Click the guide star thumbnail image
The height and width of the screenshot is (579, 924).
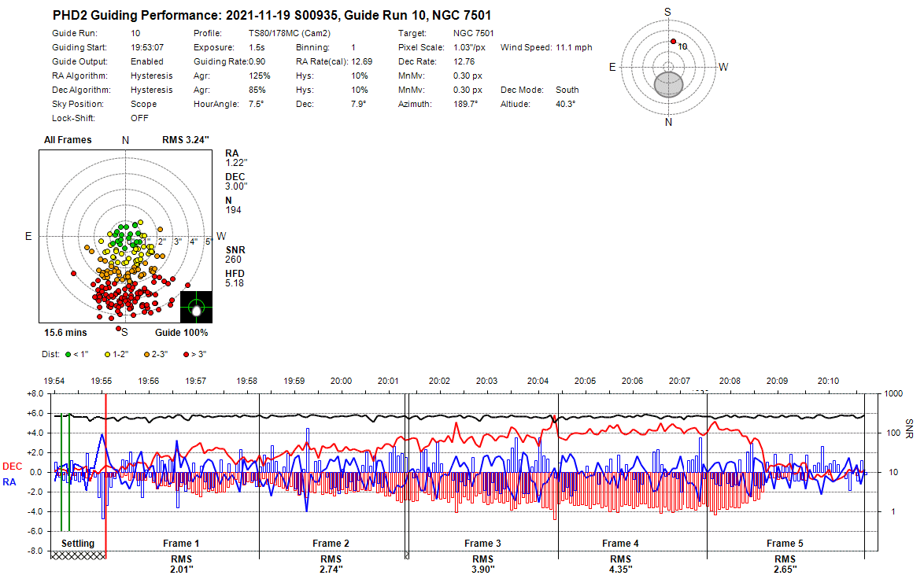coord(196,307)
